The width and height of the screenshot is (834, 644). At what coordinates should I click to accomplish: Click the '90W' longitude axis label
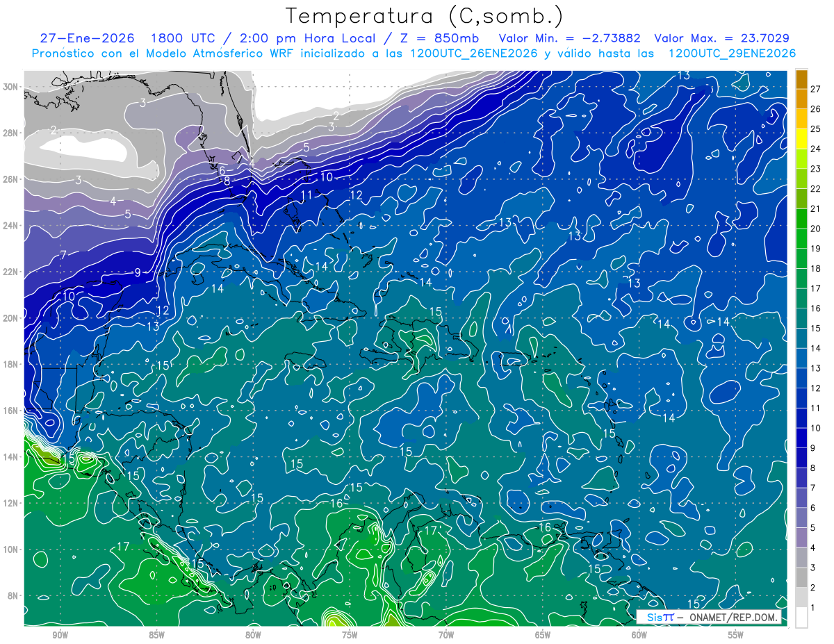(x=60, y=634)
